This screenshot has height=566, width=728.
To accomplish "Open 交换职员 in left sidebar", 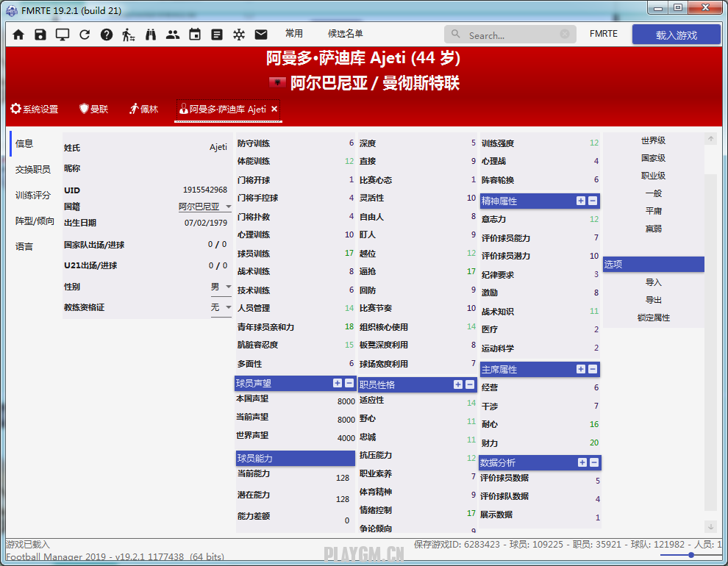I will 32,169.
